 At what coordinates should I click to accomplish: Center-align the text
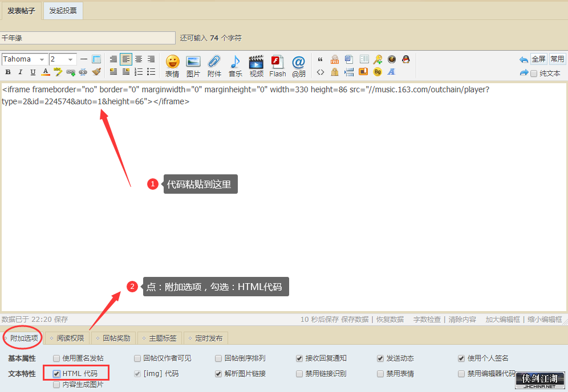[139, 59]
